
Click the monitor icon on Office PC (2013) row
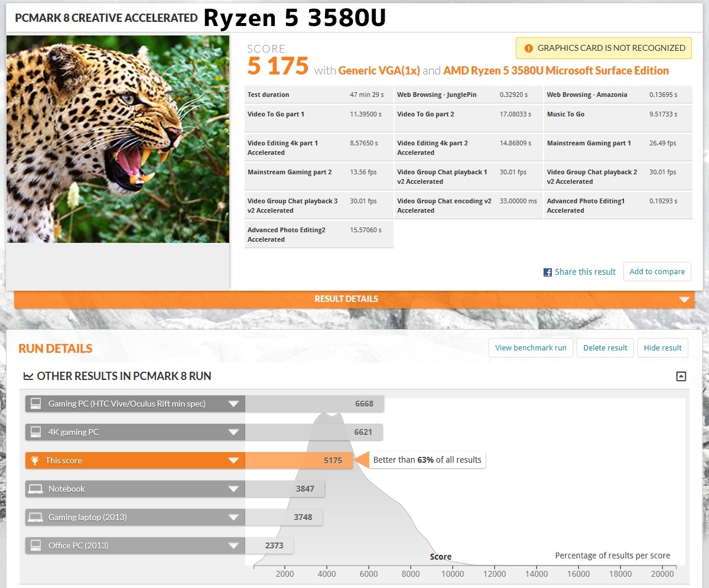(36, 545)
